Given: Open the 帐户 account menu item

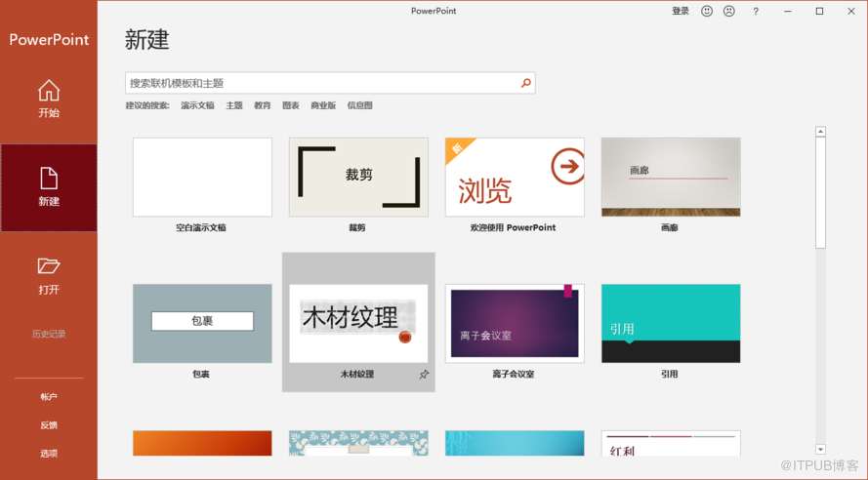Looking at the screenshot, I should [49, 397].
